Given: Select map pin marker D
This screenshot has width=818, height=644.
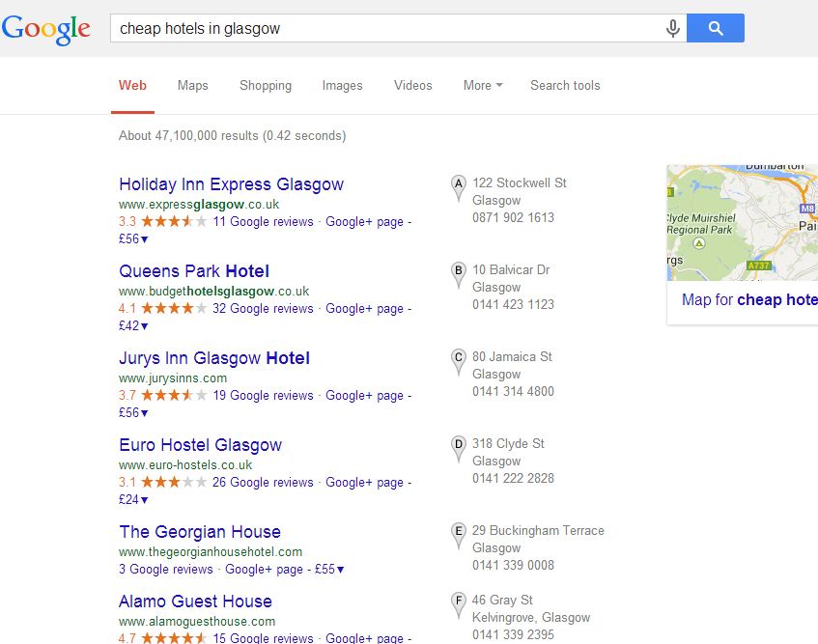Looking at the screenshot, I should 459,449.
